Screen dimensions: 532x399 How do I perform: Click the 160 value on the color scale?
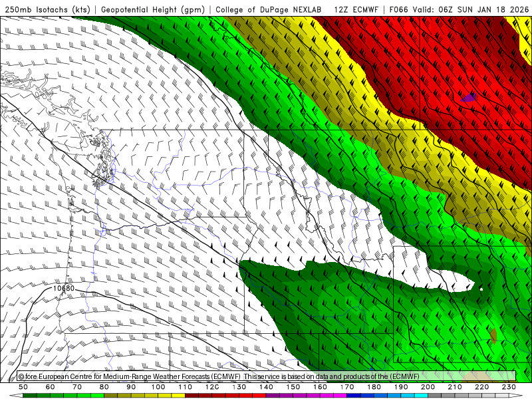point(320,387)
